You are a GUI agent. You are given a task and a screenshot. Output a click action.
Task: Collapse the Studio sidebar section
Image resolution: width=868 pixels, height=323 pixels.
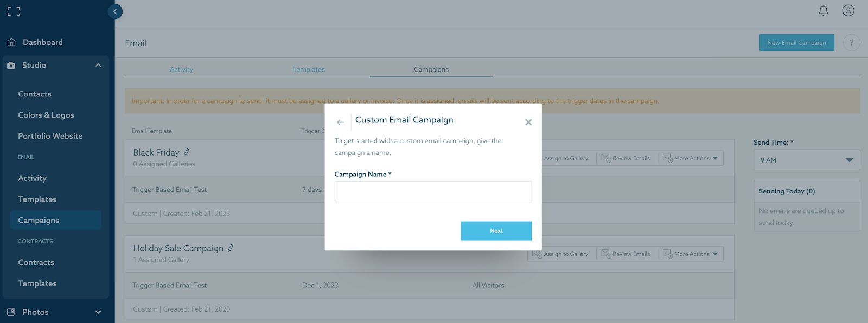click(98, 66)
